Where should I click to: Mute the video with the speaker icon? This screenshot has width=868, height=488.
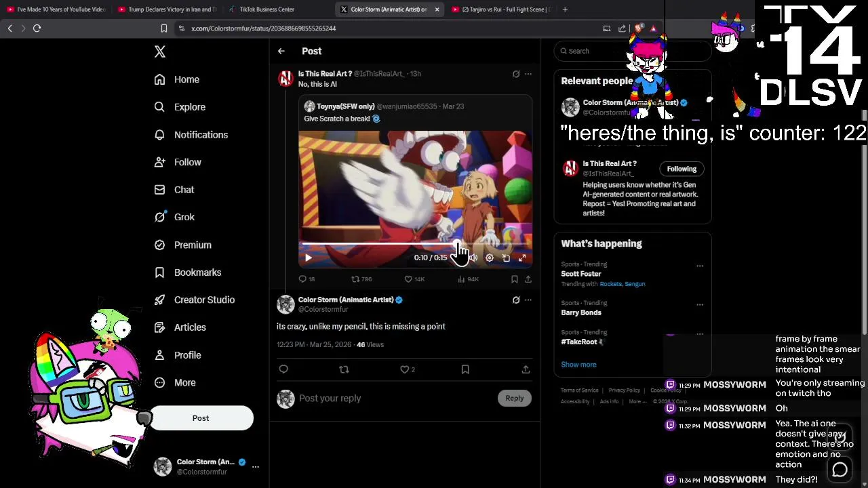[x=473, y=258]
